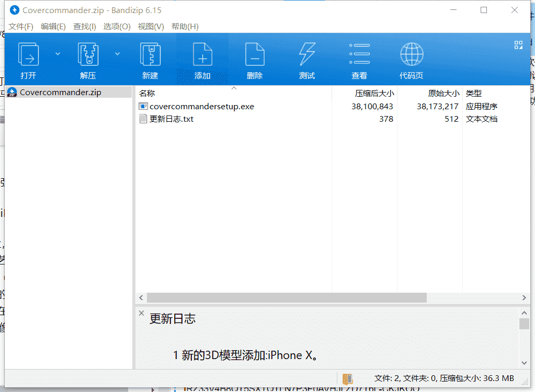Viewport: 535px width, 392px height.
Task: Sort by the 原始大小 column header
Action: pos(430,93)
